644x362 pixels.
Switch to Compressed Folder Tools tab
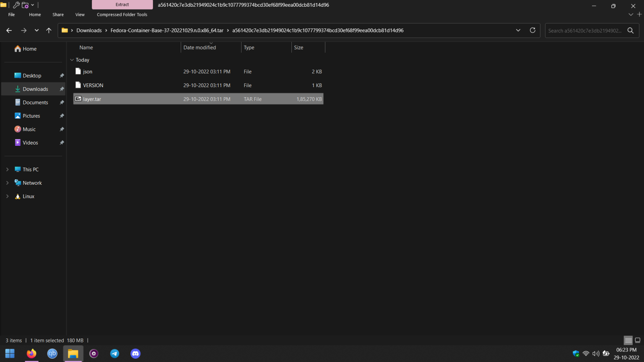coord(122,14)
